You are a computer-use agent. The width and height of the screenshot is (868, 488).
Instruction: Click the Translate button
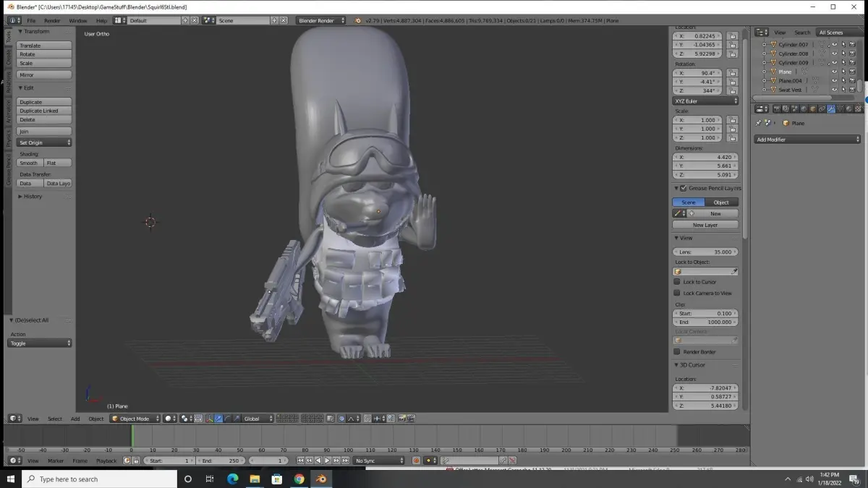43,46
